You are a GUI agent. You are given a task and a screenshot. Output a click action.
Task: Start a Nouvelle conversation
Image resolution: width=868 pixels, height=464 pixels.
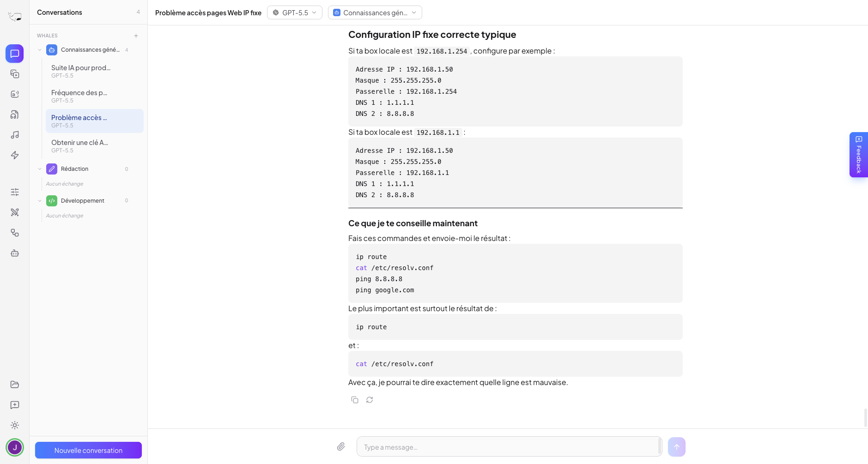click(88, 450)
